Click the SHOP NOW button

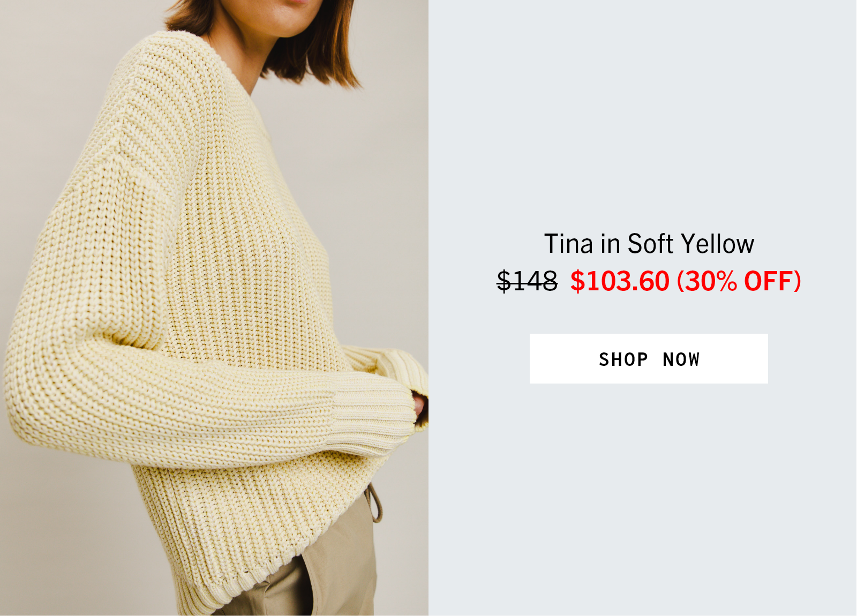tap(649, 358)
